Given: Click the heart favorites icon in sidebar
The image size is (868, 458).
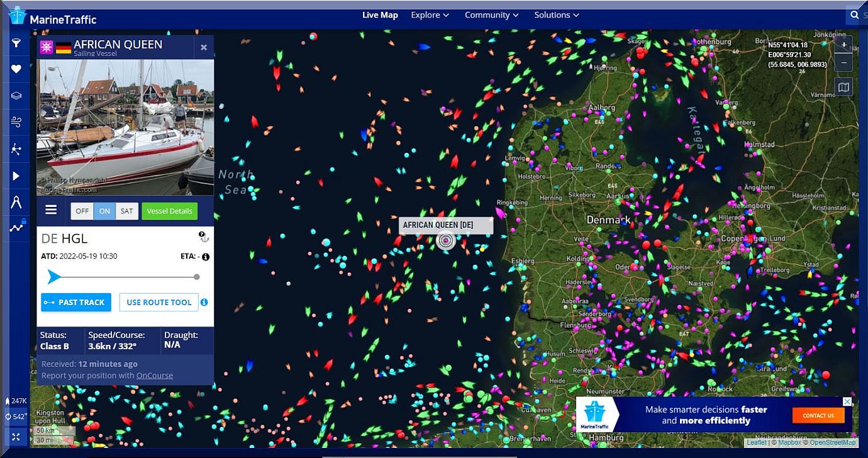Looking at the screenshot, I should click(x=16, y=69).
